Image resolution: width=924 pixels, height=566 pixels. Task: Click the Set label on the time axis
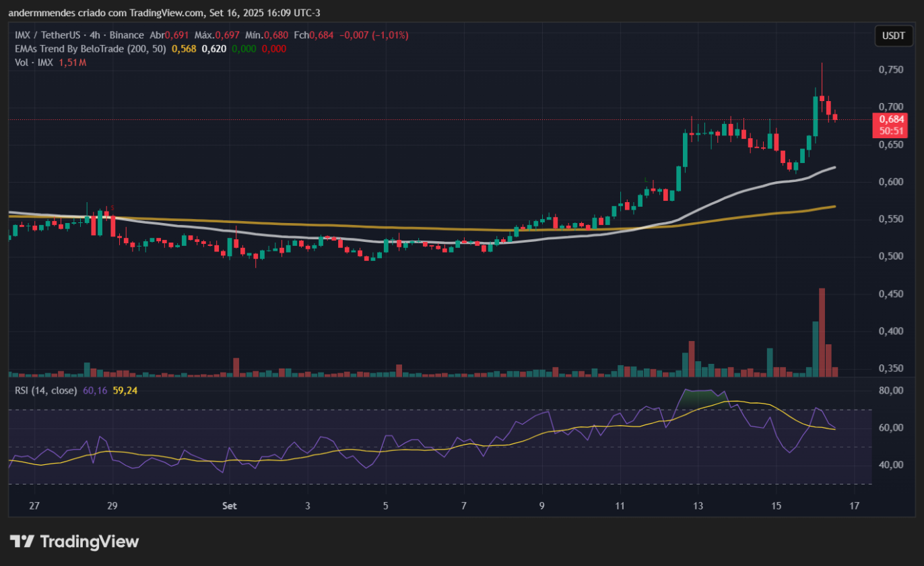(229, 505)
